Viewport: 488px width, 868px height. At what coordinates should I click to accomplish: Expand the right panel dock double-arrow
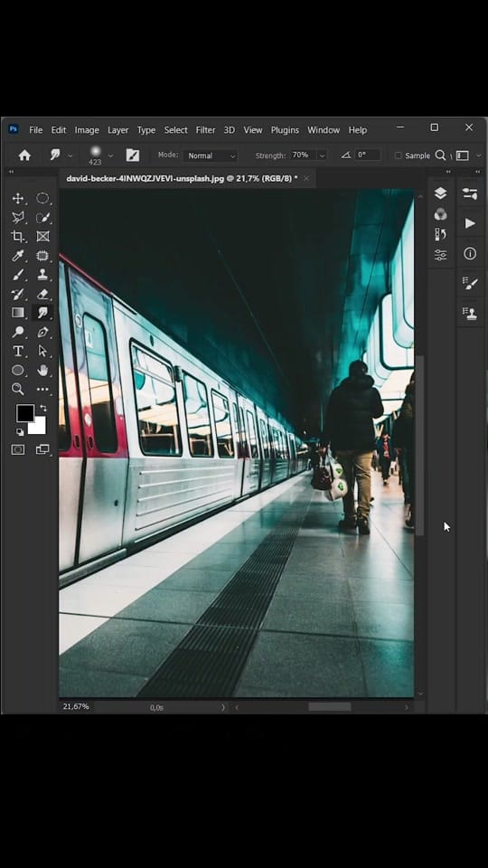(478, 172)
